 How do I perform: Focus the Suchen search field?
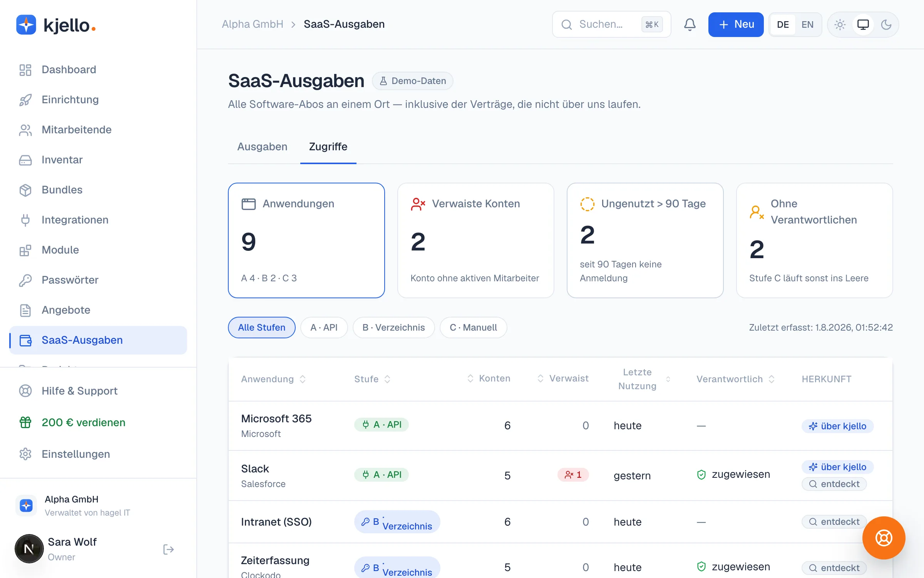tap(611, 25)
